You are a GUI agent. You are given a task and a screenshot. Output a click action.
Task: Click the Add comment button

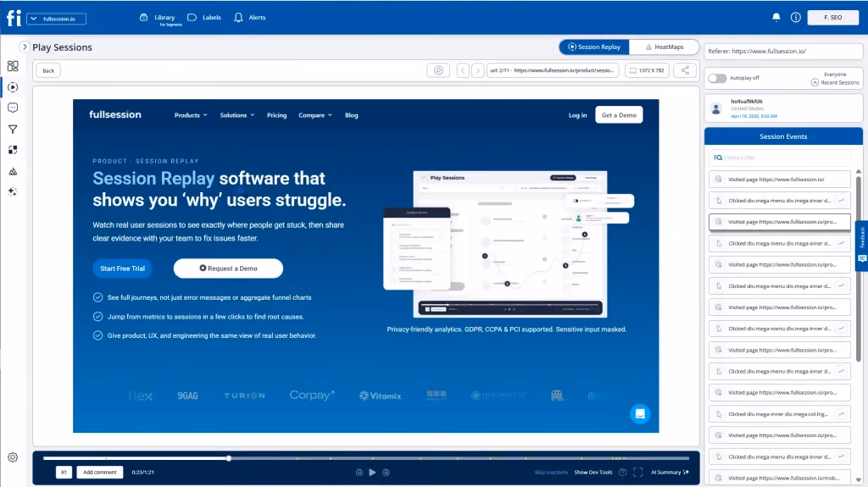pyautogui.click(x=100, y=472)
